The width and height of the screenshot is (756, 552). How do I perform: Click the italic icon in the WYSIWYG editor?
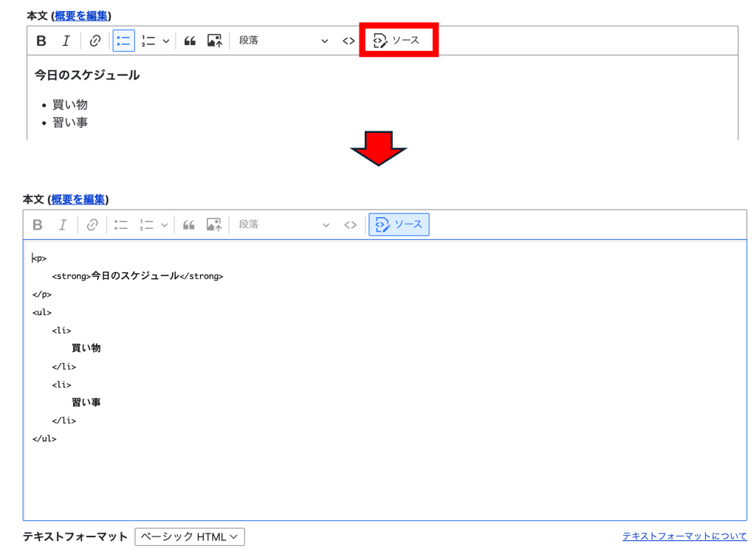(66, 41)
